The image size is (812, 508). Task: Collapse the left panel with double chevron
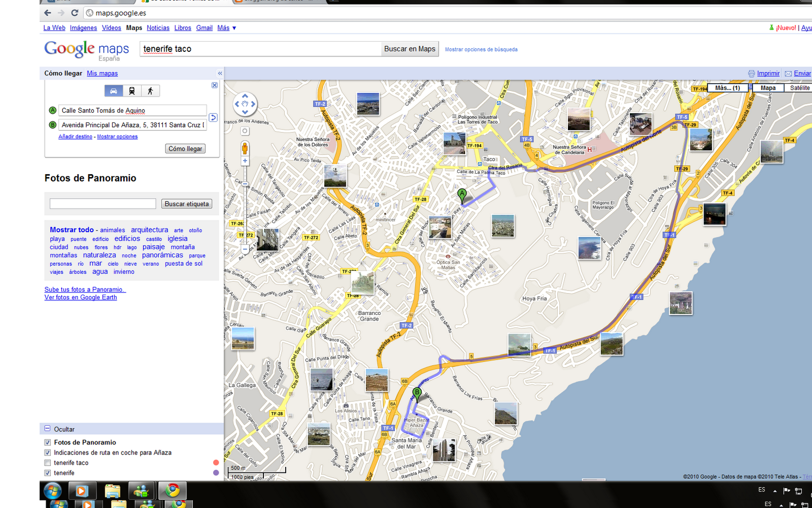[x=220, y=74]
